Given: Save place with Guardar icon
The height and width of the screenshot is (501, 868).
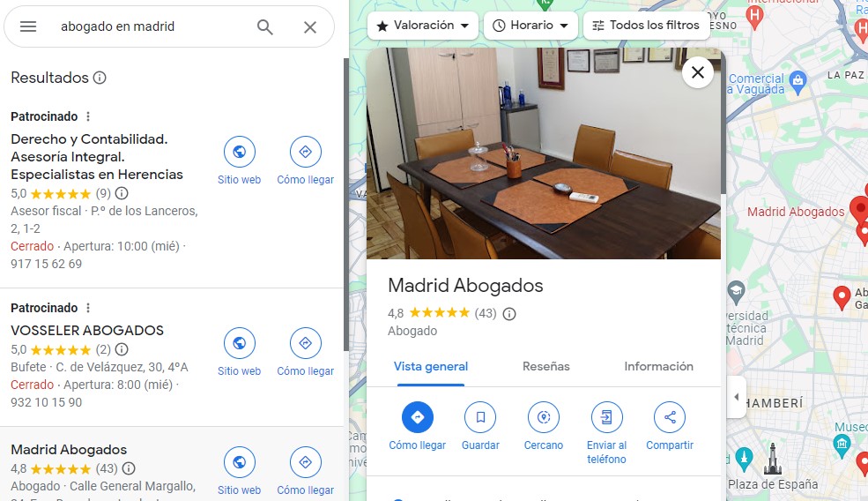Looking at the screenshot, I should point(480,417).
